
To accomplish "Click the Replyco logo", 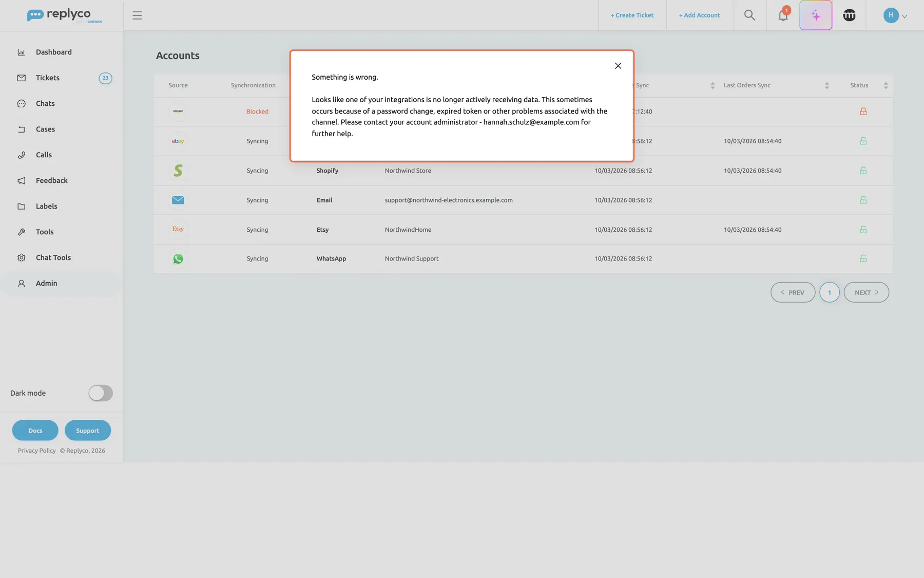I will 65,15.
